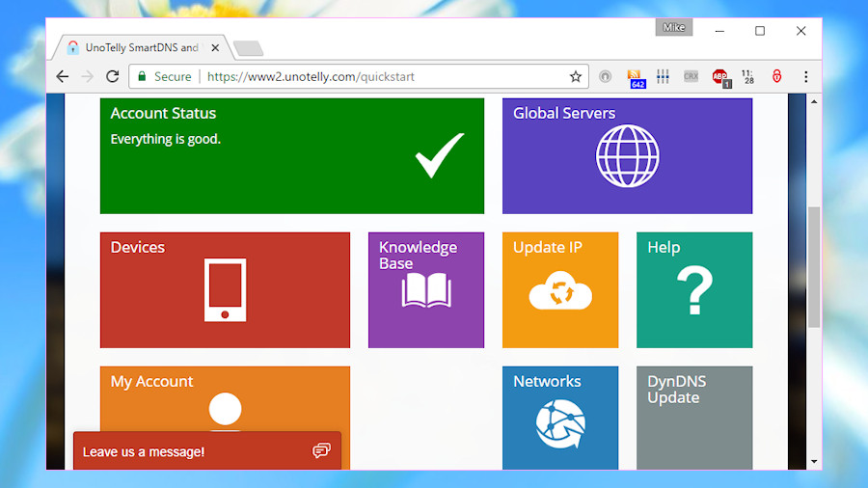
Task: Click the Update IP cloud icon
Action: [560, 290]
